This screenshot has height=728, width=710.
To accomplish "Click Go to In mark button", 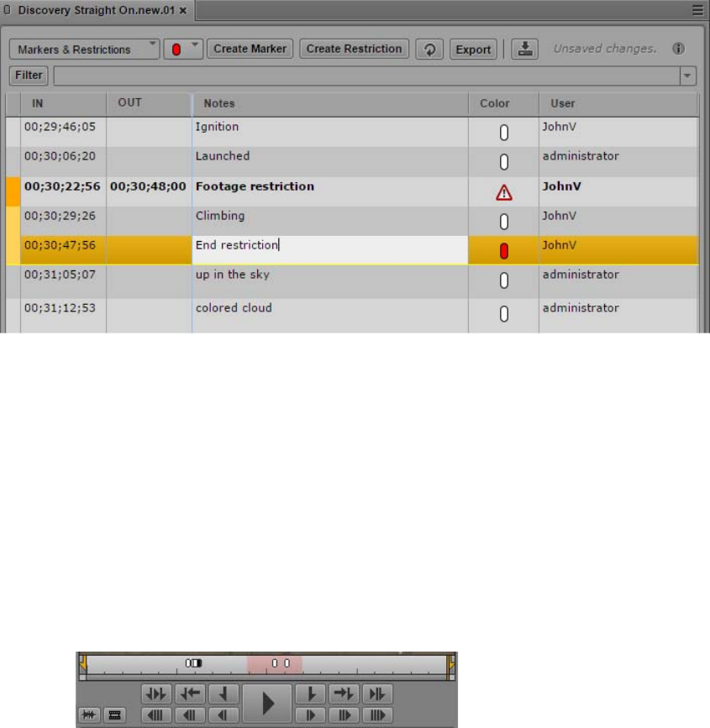I will pos(190,694).
